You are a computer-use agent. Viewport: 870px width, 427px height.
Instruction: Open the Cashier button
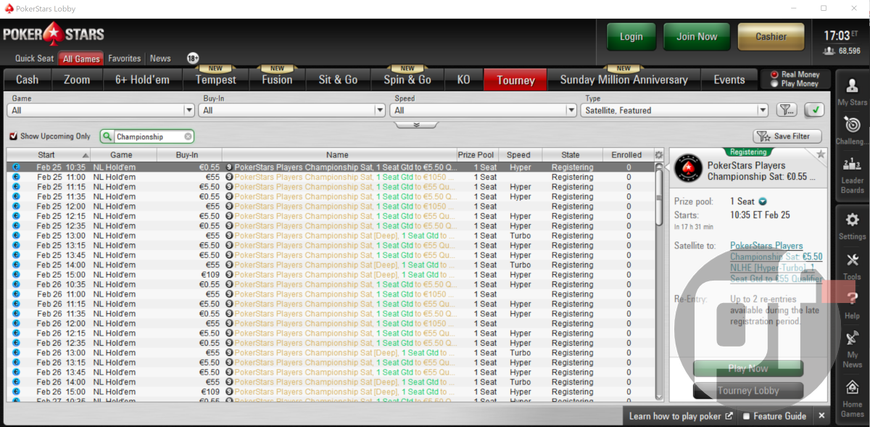click(x=771, y=37)
